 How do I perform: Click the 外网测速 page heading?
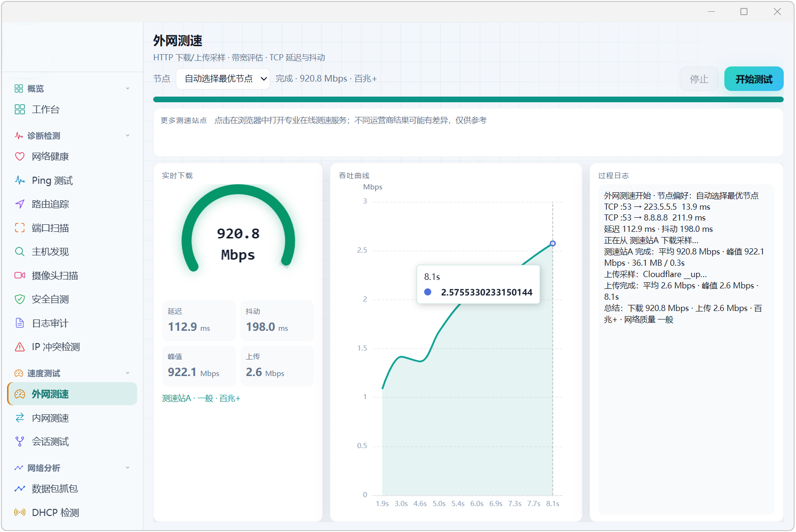(178, 41)
